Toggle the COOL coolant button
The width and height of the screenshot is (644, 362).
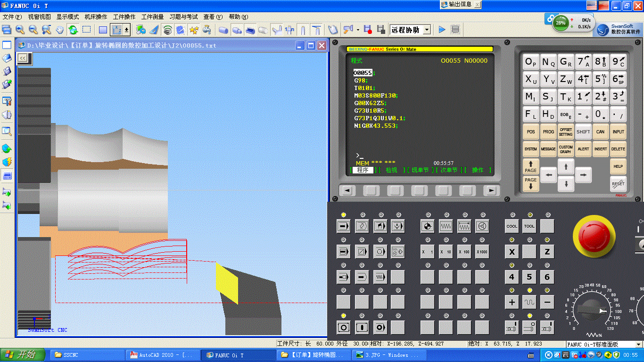point(512,226)
